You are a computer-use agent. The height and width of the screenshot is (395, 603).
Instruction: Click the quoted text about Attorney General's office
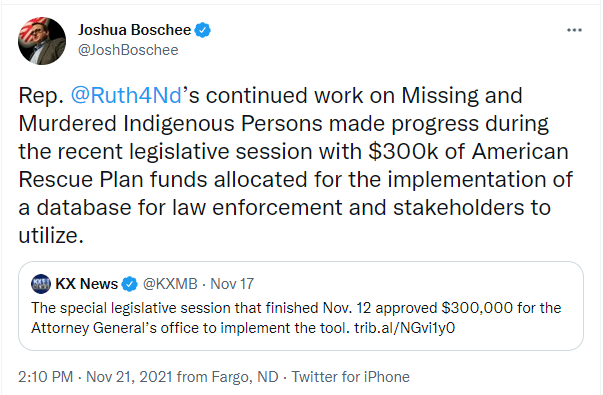click(190, 328)
